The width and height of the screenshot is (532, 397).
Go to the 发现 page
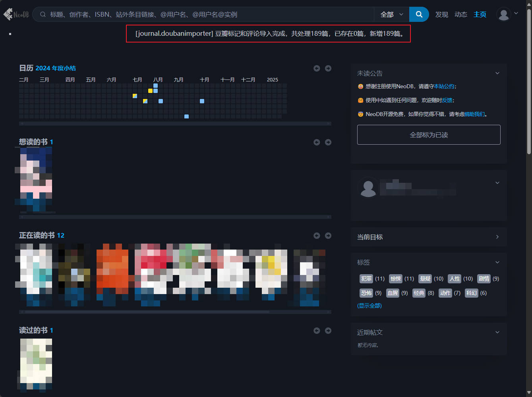(x=441, y=15)
